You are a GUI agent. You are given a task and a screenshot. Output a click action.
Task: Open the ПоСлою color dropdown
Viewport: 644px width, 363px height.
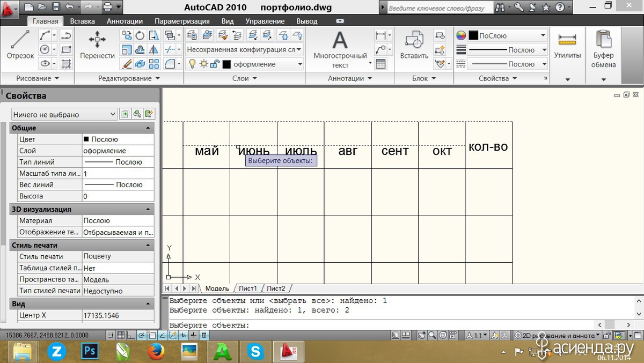coord(507,35)
